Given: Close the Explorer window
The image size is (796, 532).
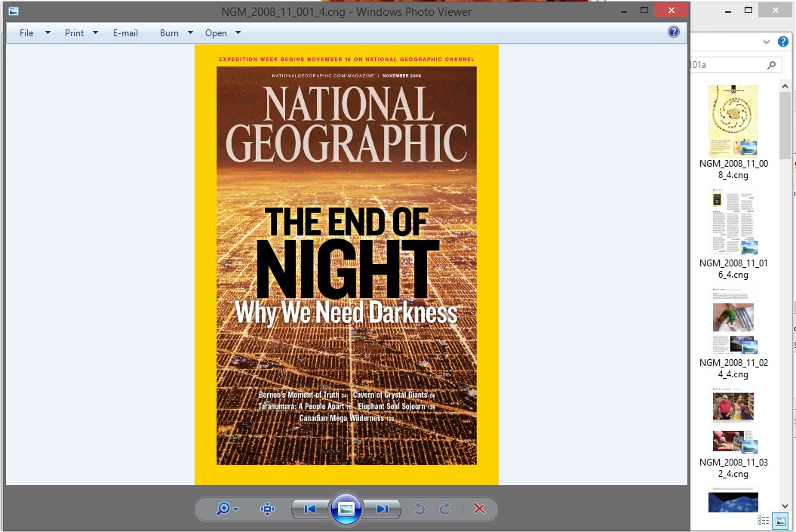Looking at the screenshot, I should 775,10.
